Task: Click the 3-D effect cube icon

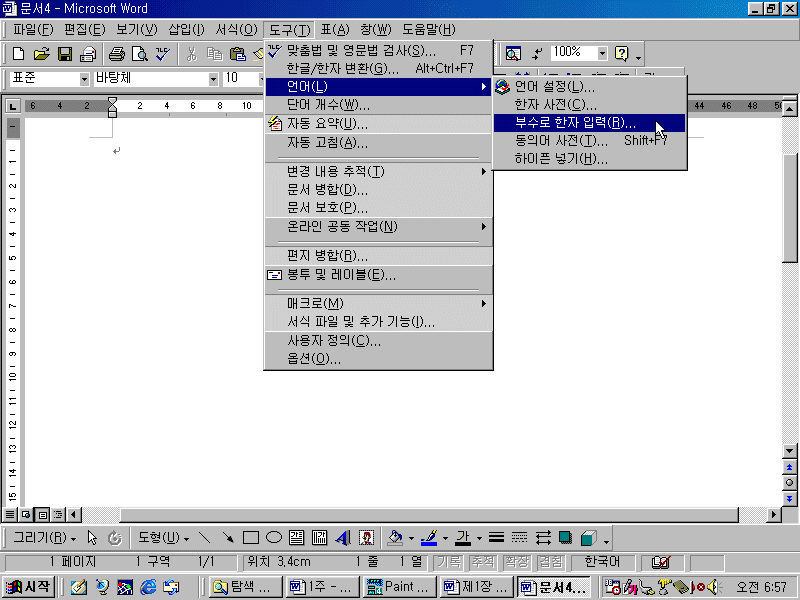Action: 588,538
